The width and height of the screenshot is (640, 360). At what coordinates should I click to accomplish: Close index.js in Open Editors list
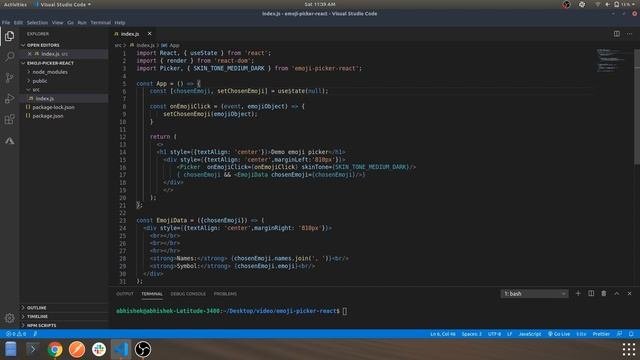[29, 54]
